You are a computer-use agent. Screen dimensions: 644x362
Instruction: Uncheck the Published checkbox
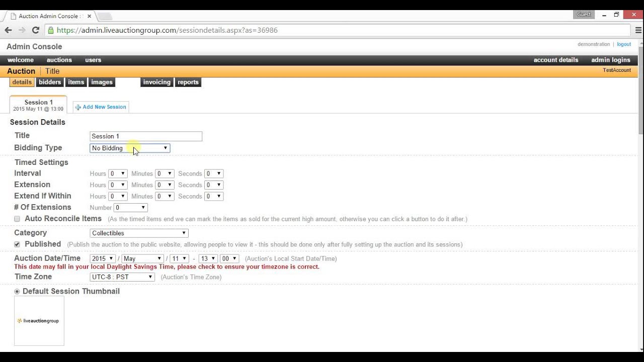point(17,244)
